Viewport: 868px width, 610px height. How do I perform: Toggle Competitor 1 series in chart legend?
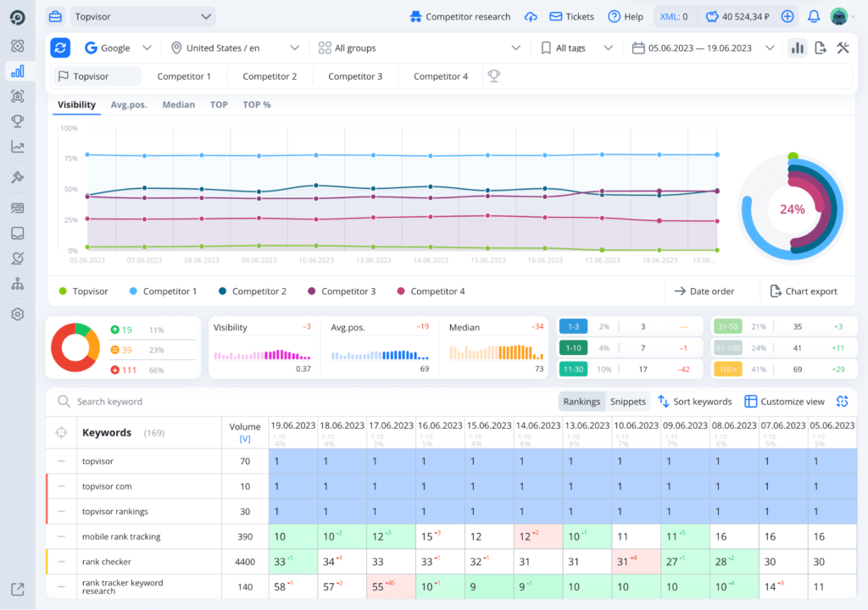tap(163, 291)
